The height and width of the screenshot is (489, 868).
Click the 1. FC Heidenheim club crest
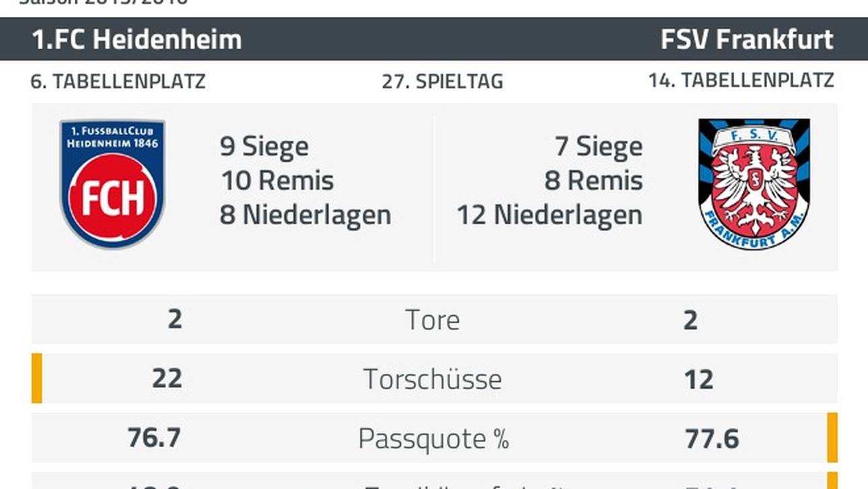click(112, 184)
